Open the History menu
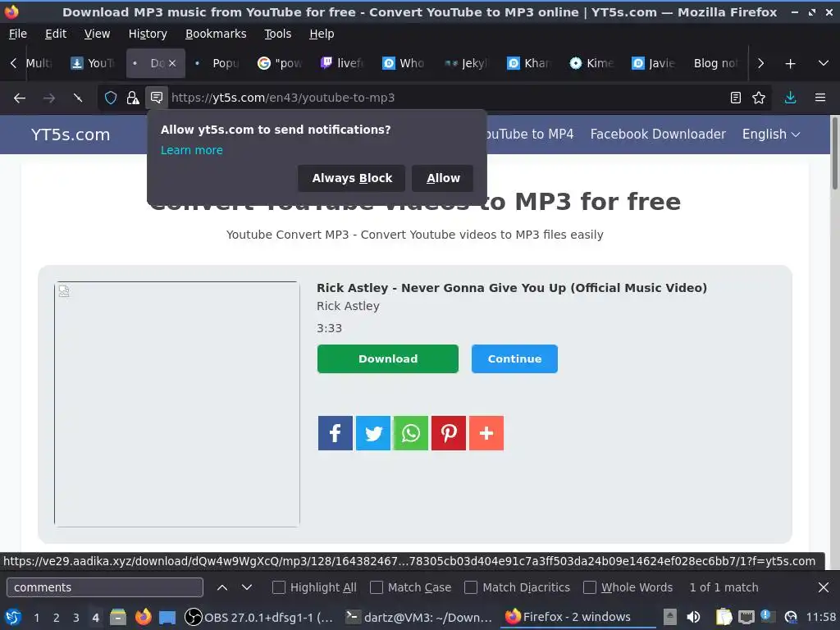Viewport: 840px width, 630px height. (x=148, y=34)
